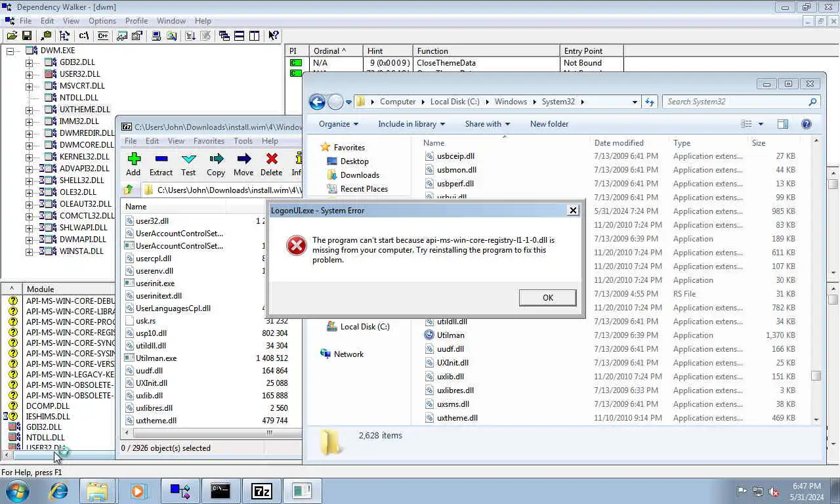Open Internet Explorer from the taskbar
The height and width of the screenshot is (504, 840).
pos(59,490)
